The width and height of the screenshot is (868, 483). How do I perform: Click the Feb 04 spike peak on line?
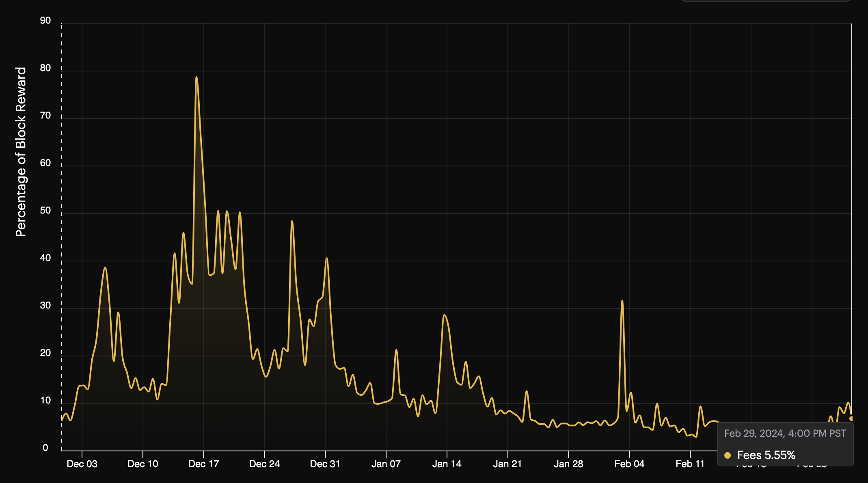(622, 301)
